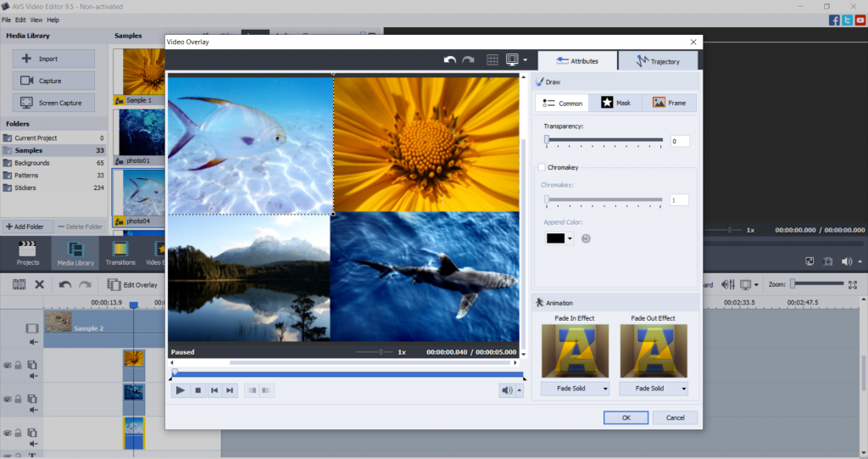This screenshot has width=868, height=459.
Task: Open the Edit menu
Action: tap(19, 20)
